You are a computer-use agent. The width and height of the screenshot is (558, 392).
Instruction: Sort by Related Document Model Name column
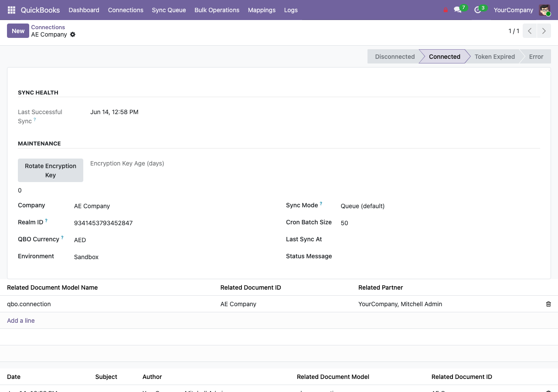point(52,287)
